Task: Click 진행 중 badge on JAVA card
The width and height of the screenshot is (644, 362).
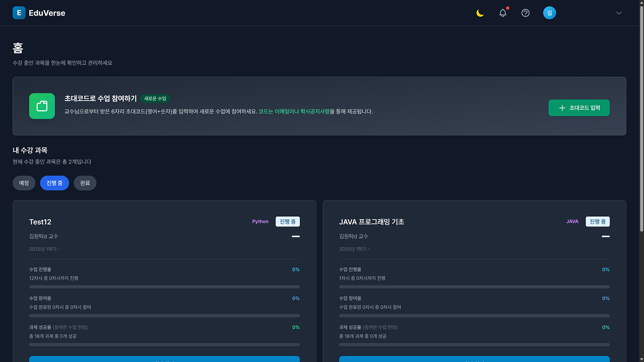Action: (x=598, y=221)
